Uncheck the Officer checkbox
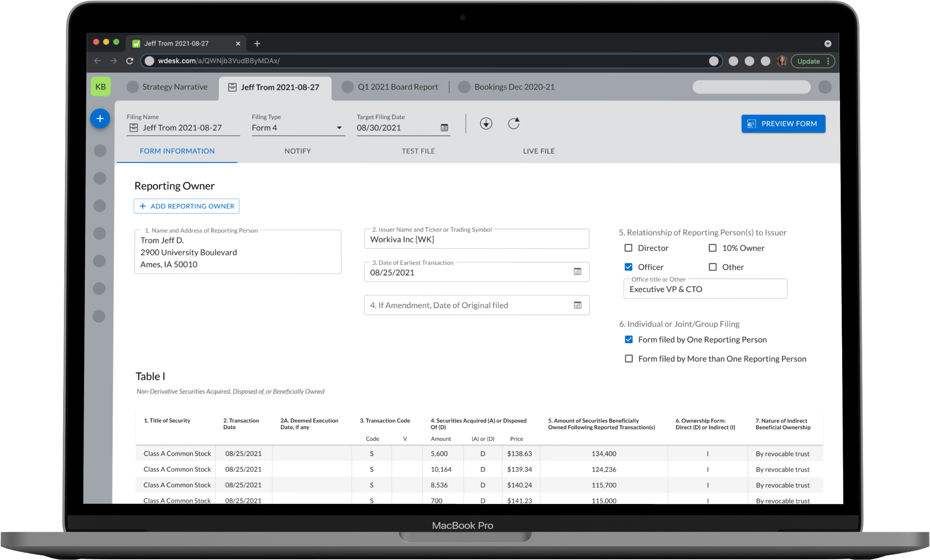Viewport: 930px width, 560px height. click(628, 267)
